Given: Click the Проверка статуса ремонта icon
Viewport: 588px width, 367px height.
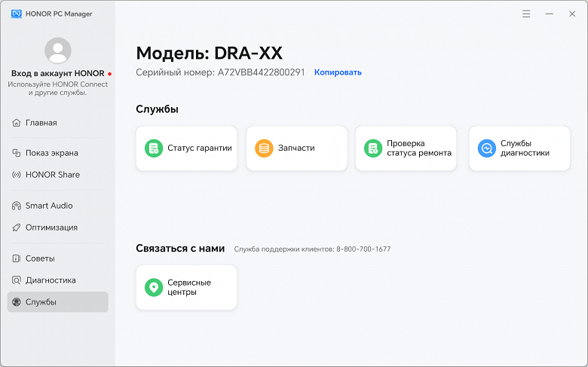Looking at the screenshot, I should [x=373, y=148].
